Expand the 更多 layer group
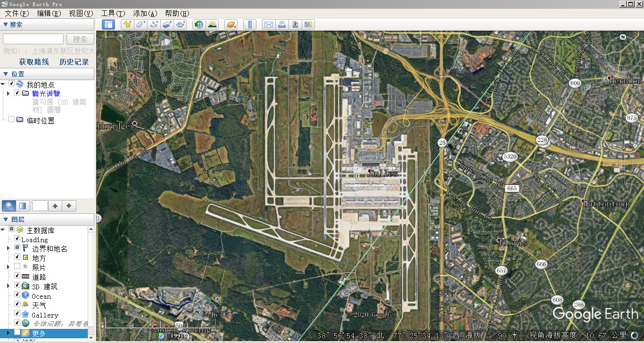Image resolution: width=644 pixels, height=343 pixels. pos(8,333)
